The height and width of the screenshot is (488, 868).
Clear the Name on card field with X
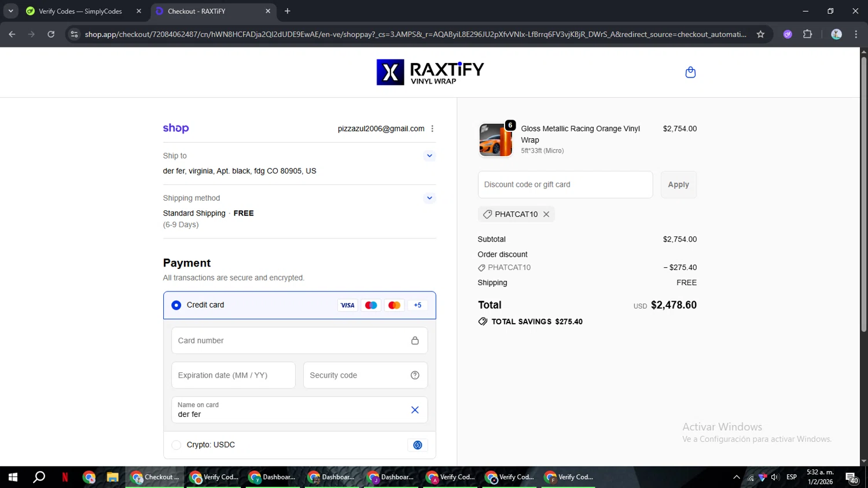click(415, 410)
